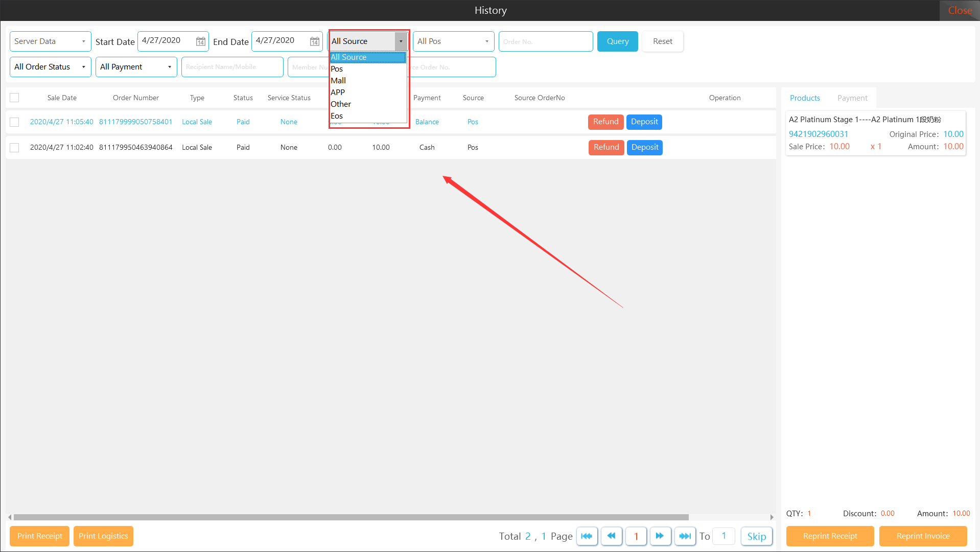Check the 11:05:40 order row checkbox
This screenshot has width=980, height=552.
(14, 122)
